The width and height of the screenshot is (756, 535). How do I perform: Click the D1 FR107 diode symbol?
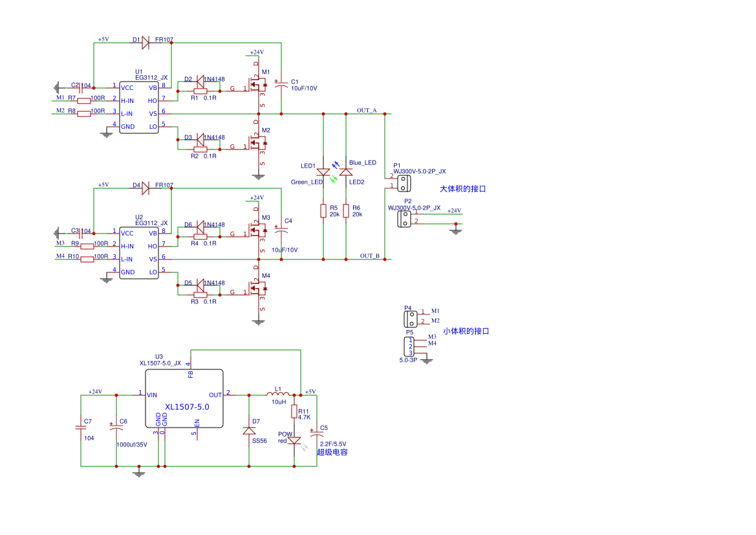click(x=146, y=43)
